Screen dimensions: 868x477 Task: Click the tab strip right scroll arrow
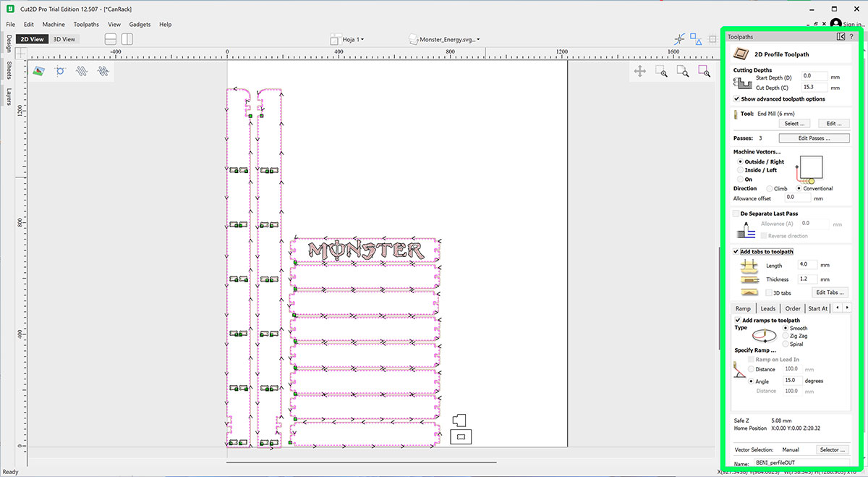[x=846, y=308]
